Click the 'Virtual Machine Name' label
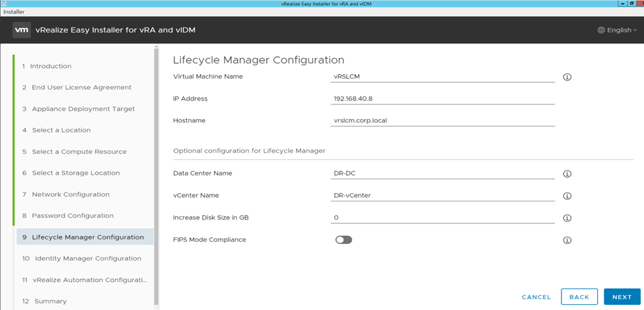This screenshot has width=644, height=310. [x=208, y=77]
